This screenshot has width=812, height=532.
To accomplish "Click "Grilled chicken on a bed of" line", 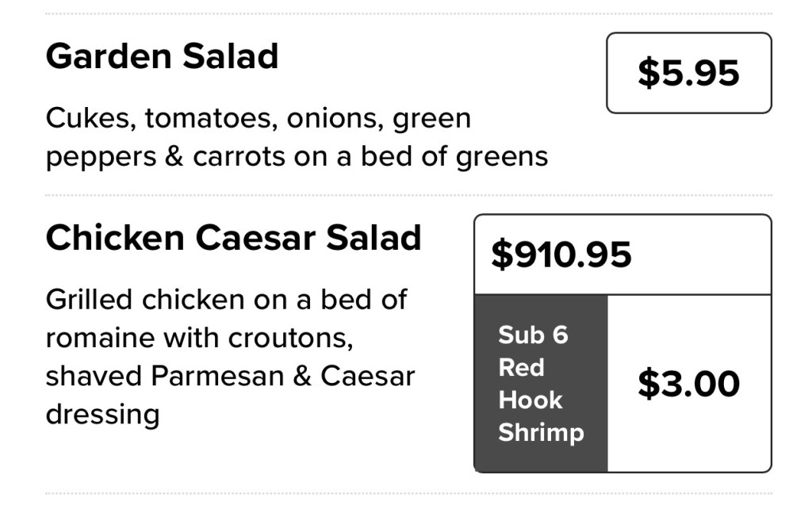I will (226, 300).
